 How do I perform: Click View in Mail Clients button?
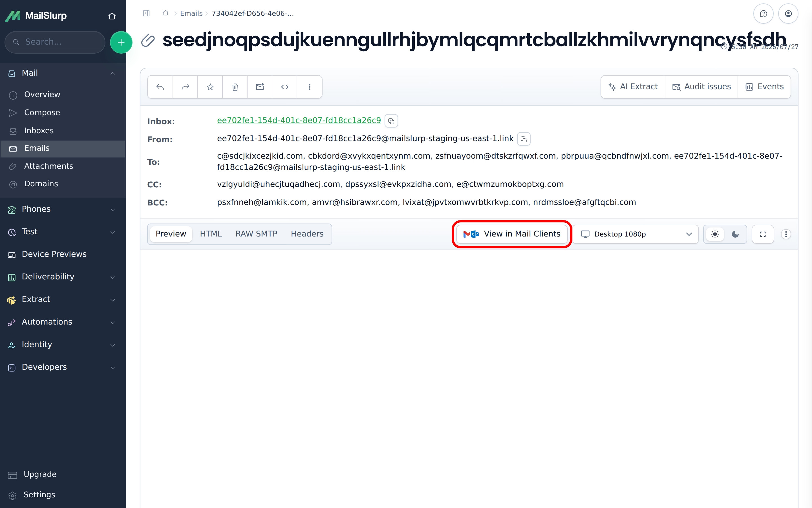pos(512,234)
